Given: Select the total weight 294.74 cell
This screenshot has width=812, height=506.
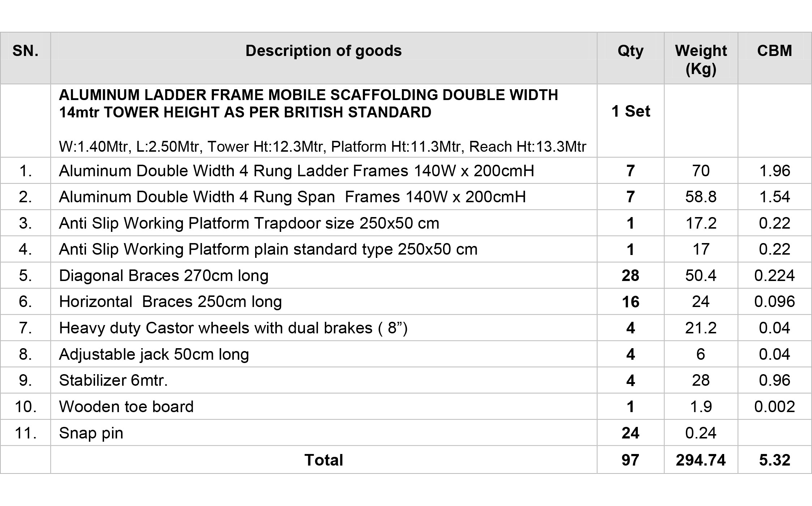Looking at the screenshot, I should [x=701, y=460].
